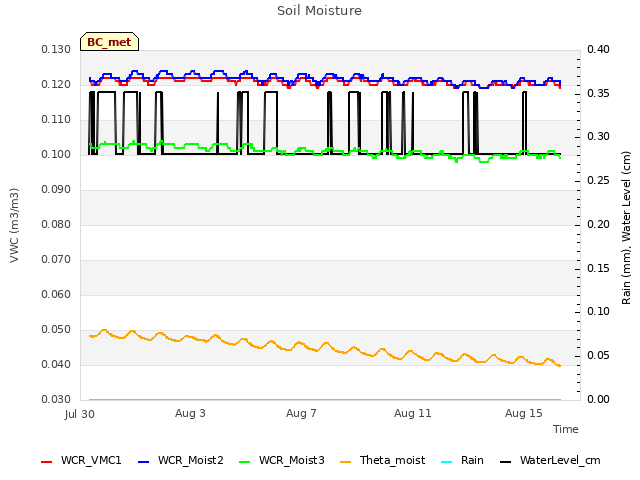Click the Aug 7 date tick label
The image size is (640, 480).
301,413
